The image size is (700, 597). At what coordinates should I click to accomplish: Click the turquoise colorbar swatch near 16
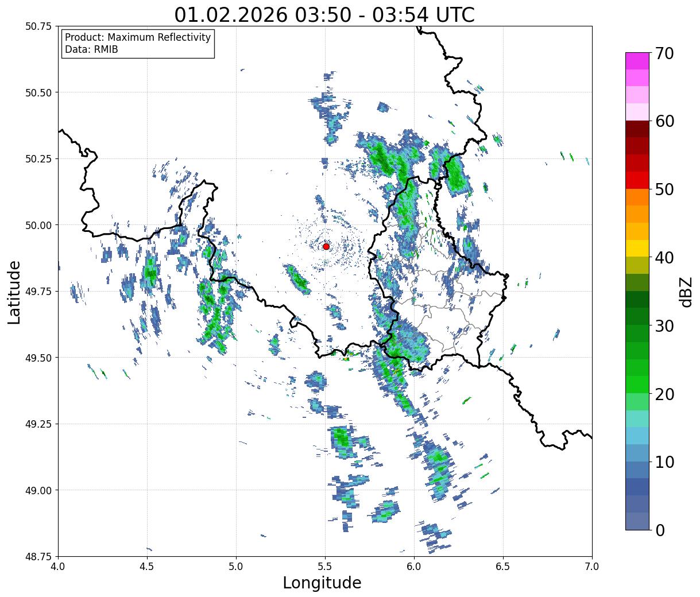(x=637, y=418)
